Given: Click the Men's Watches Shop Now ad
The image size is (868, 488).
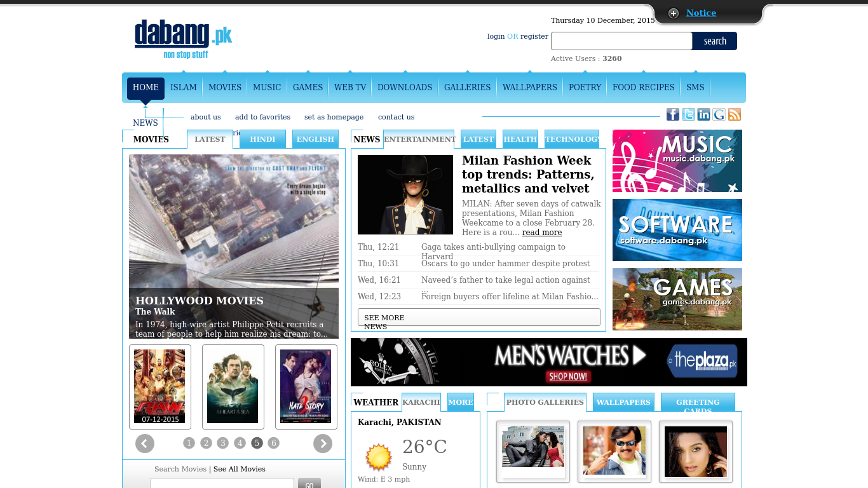Looking at the screenshot, I should [549, 362].
